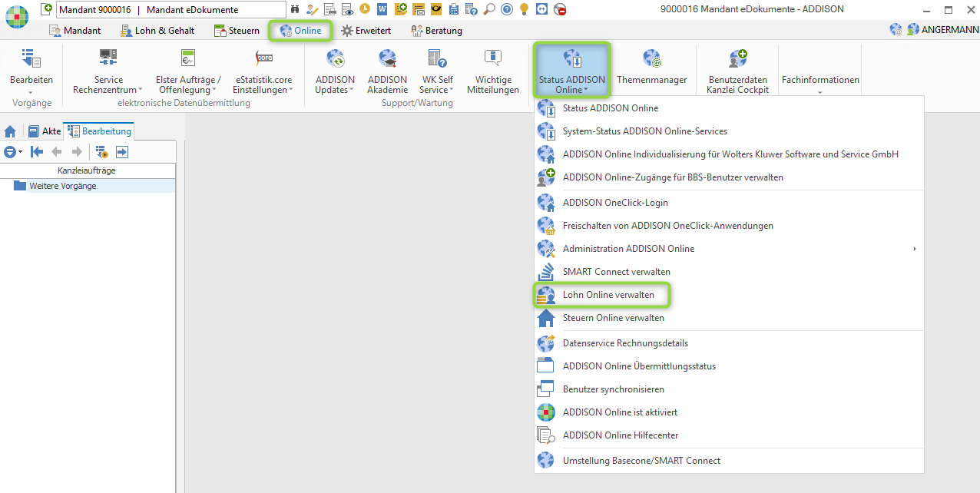The image size is (980, 493).
Task: Open Datenservice Rechnungsdetails
Action: click(728, 343)
